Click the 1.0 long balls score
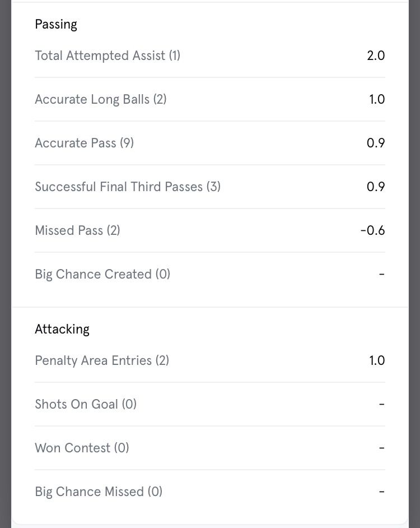The width and height of the screenshot is (420, 528). pyautogui.click(x=377, y=99)
